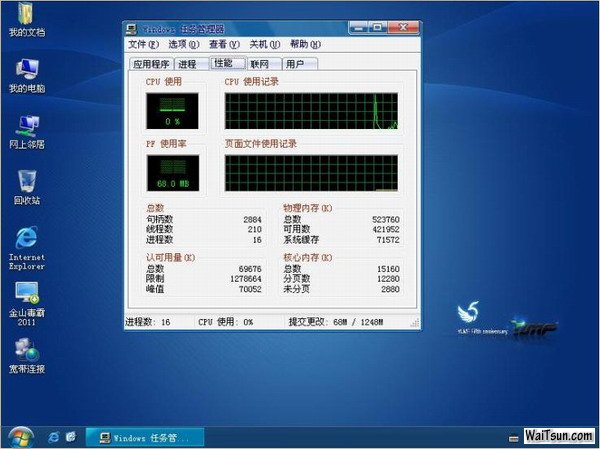Select the 回收站 recycle bin icon

pos(26,182)
